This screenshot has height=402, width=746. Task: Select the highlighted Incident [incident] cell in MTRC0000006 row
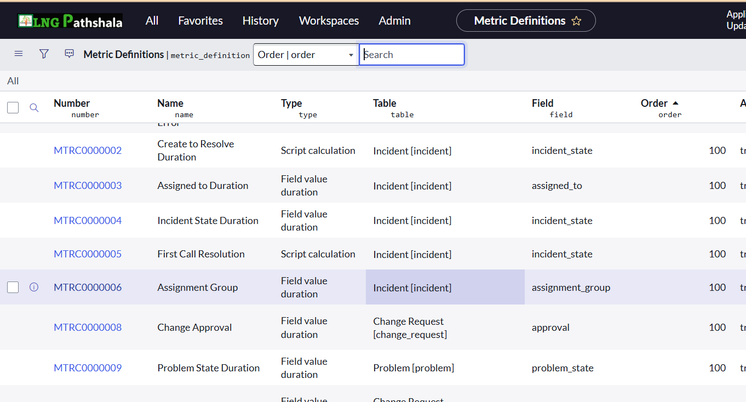pyautogui.click(x=445, y=287)
